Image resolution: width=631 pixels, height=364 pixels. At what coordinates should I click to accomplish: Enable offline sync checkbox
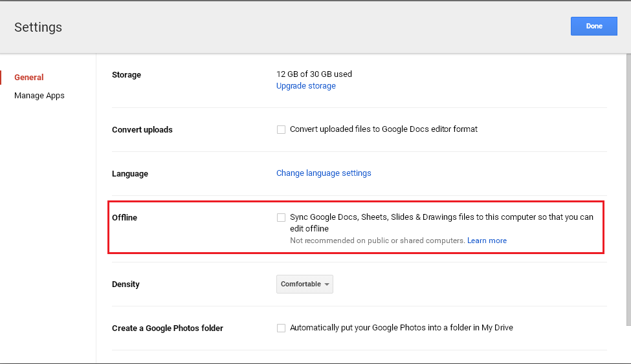[x=281, y=218]
